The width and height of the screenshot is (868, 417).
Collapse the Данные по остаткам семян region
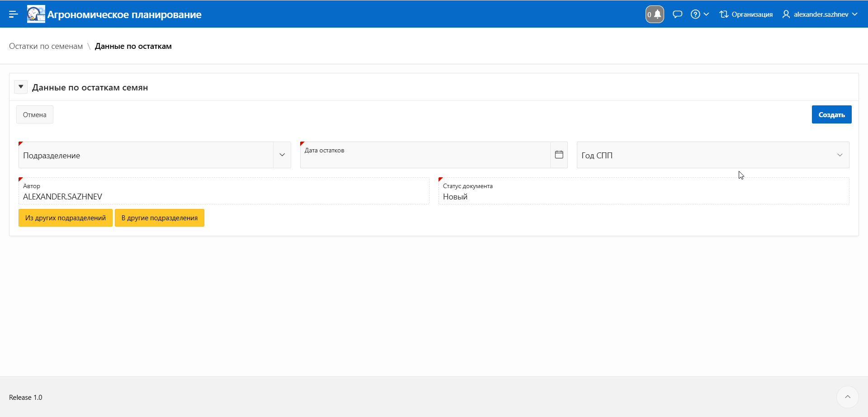point(21,87)
